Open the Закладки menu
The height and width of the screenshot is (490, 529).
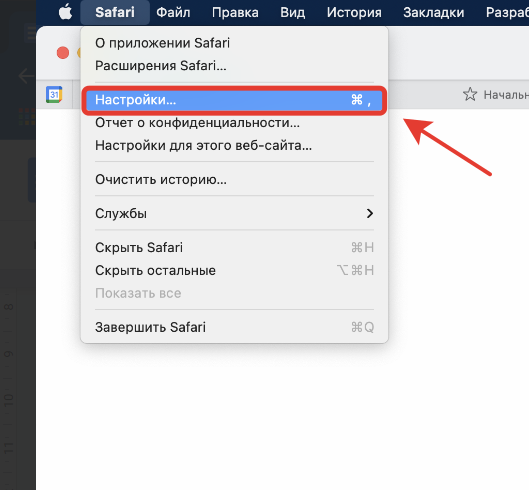click(x=434, y=12)
